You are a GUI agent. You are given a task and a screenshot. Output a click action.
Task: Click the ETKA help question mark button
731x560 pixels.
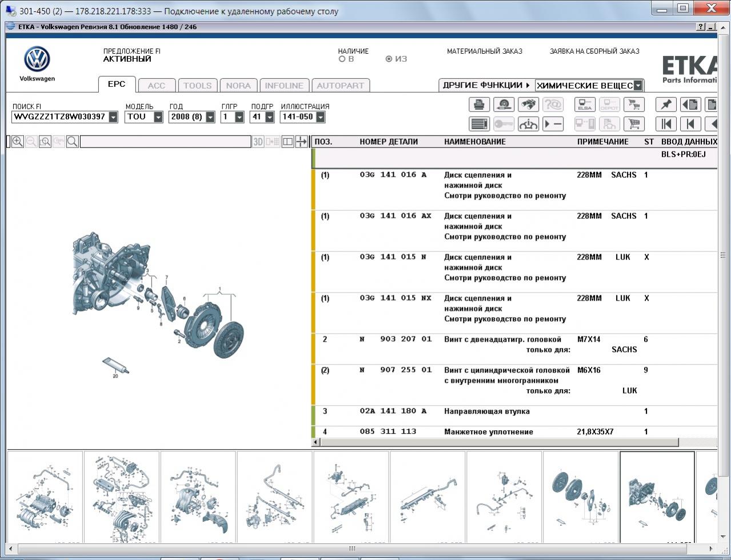point(701,27)
